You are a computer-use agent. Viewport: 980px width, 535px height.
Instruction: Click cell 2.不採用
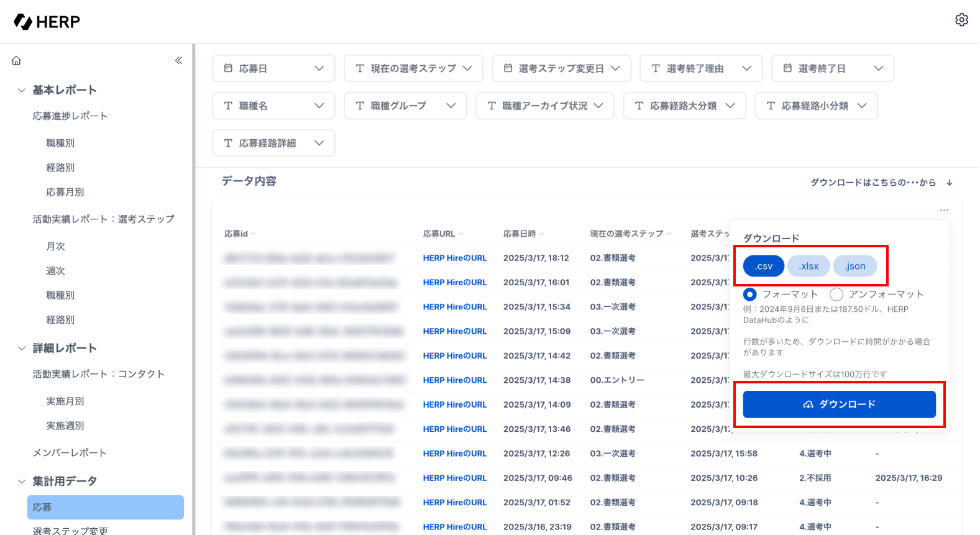pyautogui.click(x=815, y=478)
